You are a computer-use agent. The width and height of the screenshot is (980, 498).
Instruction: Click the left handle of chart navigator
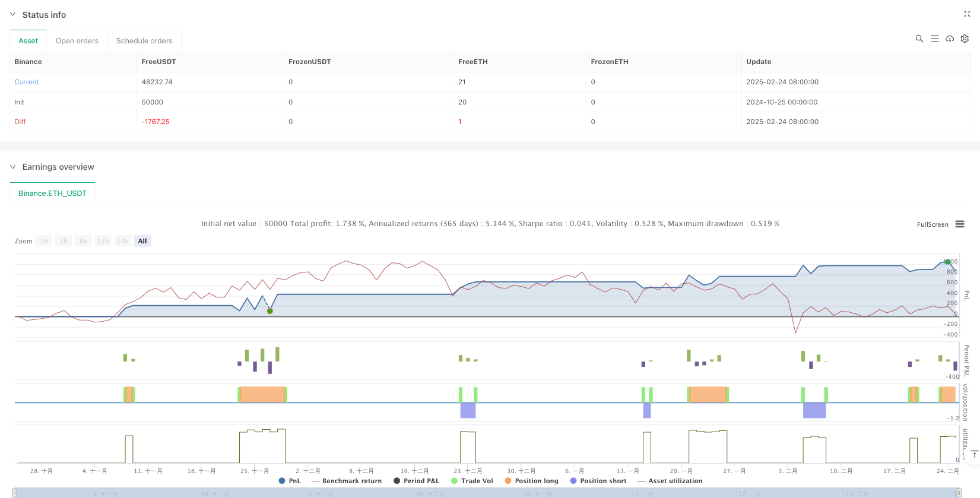coord(15,493)
